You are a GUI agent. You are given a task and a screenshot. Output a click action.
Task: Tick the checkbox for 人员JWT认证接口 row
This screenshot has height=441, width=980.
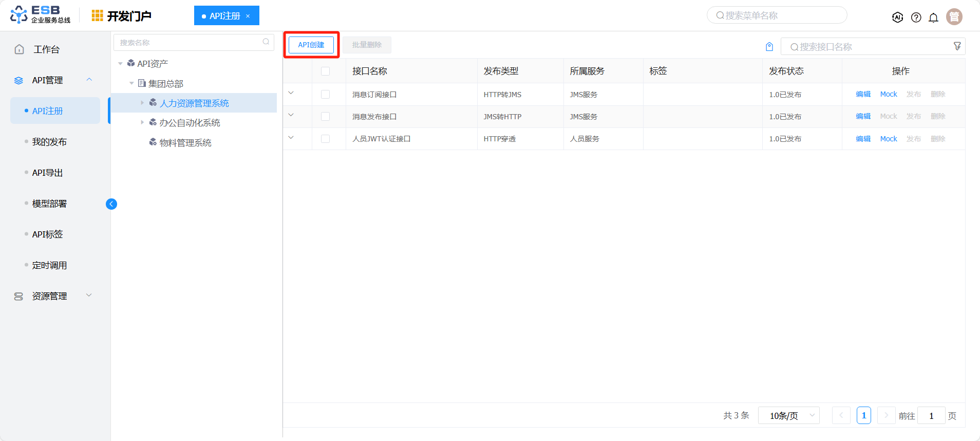[x=325, y=139]
